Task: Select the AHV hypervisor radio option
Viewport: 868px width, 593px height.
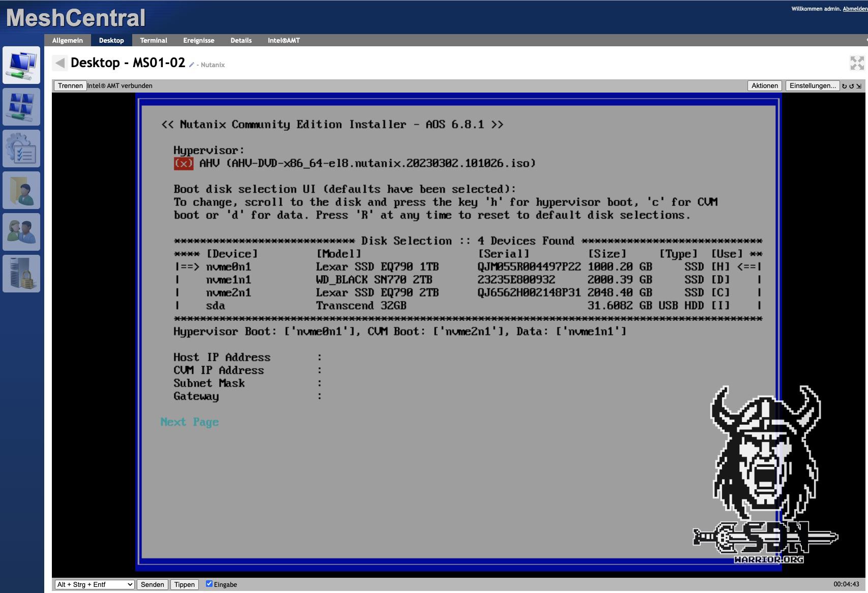Action: (x=184, y=163)
